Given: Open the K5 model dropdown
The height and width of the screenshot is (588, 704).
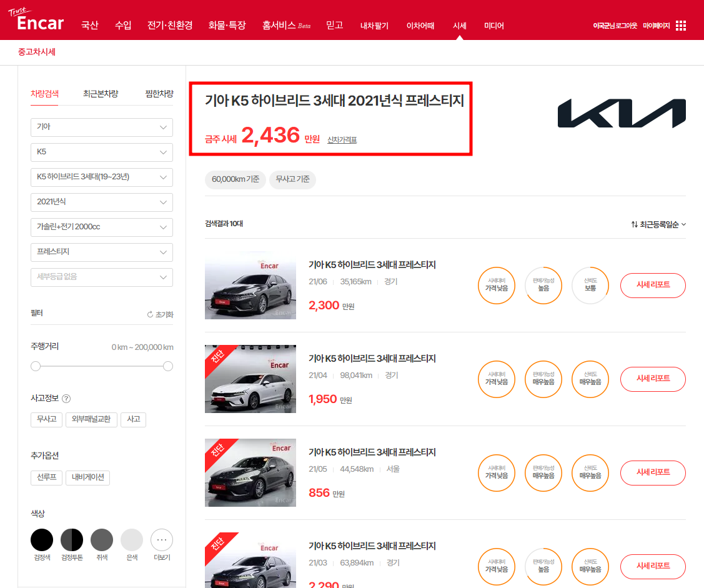Looking at the screenshot, I should point(102,152).
